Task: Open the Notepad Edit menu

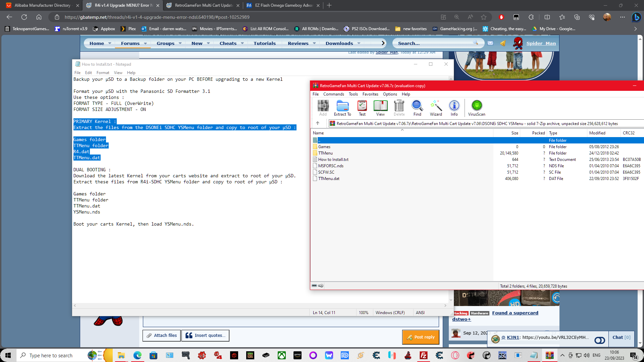Action: [89, 73]
